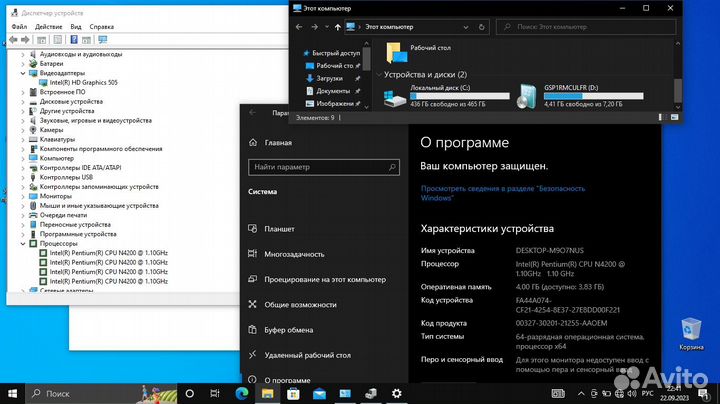This screenshot has width=720, height=404.
Task: Collapse the Видеоадаптеры tree node
Action: click(23, 73)
